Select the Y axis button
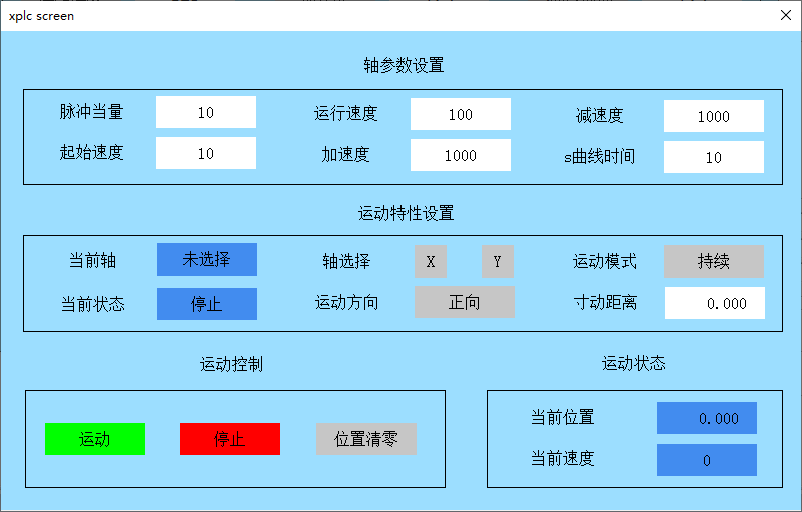Viewport: 802px width, 512px height. tap(497, 261)
